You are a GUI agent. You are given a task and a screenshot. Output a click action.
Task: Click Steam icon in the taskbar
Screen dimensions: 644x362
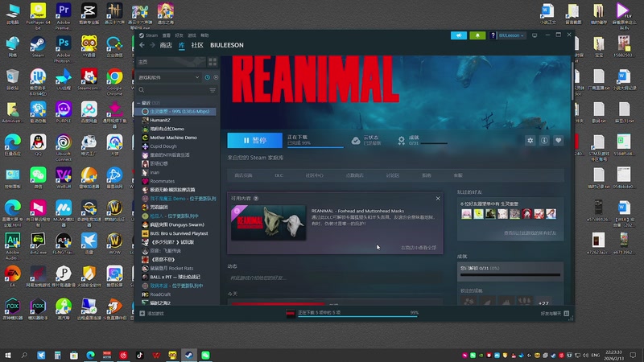[189, 355]
